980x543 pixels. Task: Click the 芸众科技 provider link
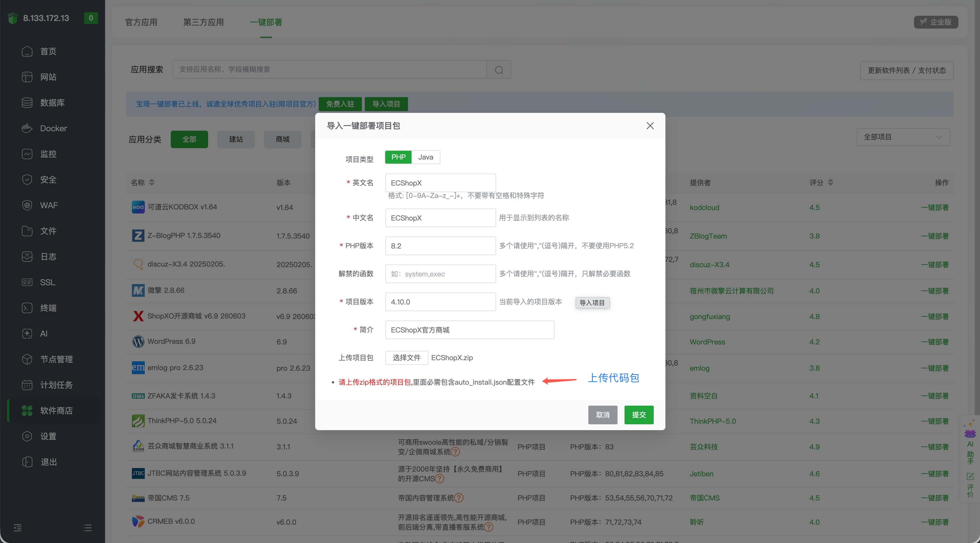tap(704, 447)
